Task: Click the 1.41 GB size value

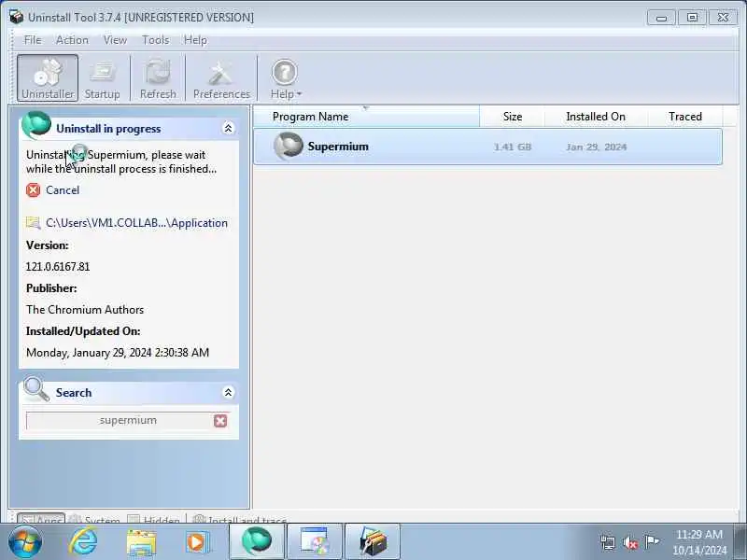Action: point(513,147)
